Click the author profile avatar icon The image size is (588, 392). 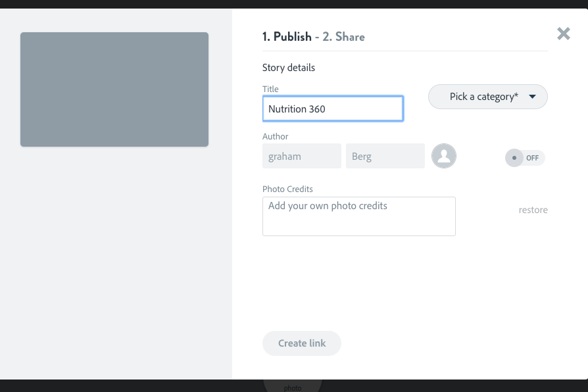[443, 156]
